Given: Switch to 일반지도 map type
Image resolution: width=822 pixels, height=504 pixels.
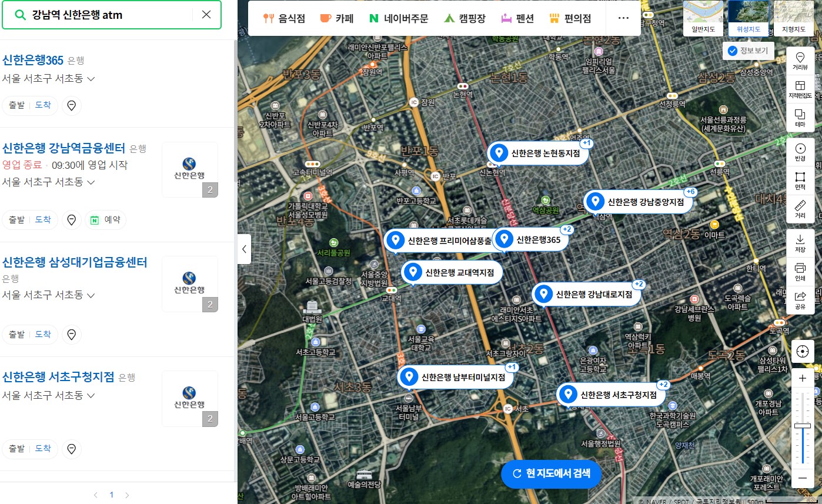Looking at the screenshot, I should point(703,18).
